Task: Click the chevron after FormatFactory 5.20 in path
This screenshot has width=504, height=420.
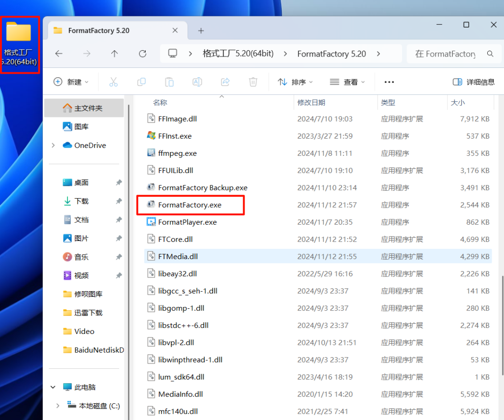Action: coord(378,54)
